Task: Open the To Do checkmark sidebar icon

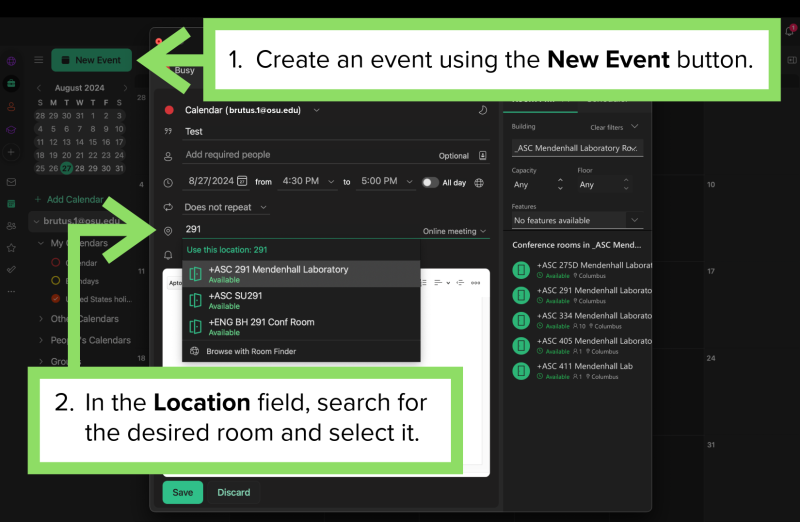Action: (11, 269)
